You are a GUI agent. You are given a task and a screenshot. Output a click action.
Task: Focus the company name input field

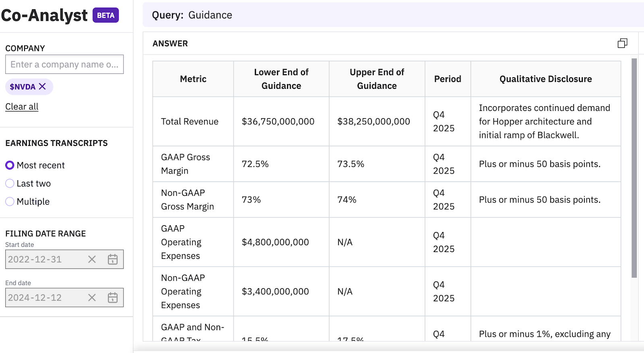coord(64,64)
